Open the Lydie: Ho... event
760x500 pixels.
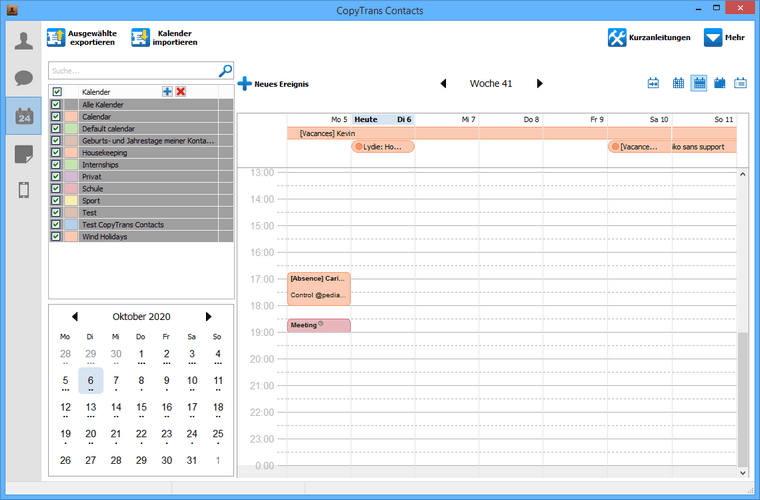(383, 146)
